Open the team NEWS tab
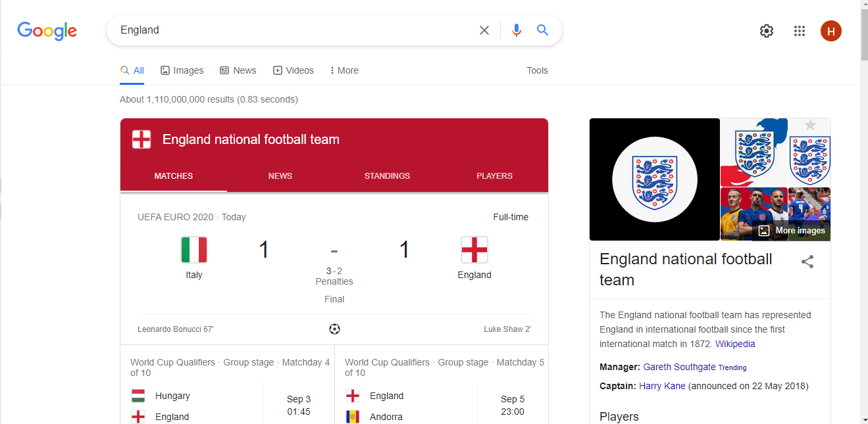The width and height of the screenshot is (868, 424). tap(280, 176)
